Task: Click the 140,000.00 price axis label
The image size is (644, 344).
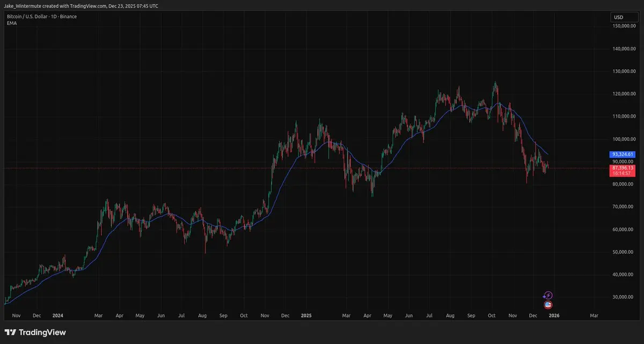Action: coord(625,49)
